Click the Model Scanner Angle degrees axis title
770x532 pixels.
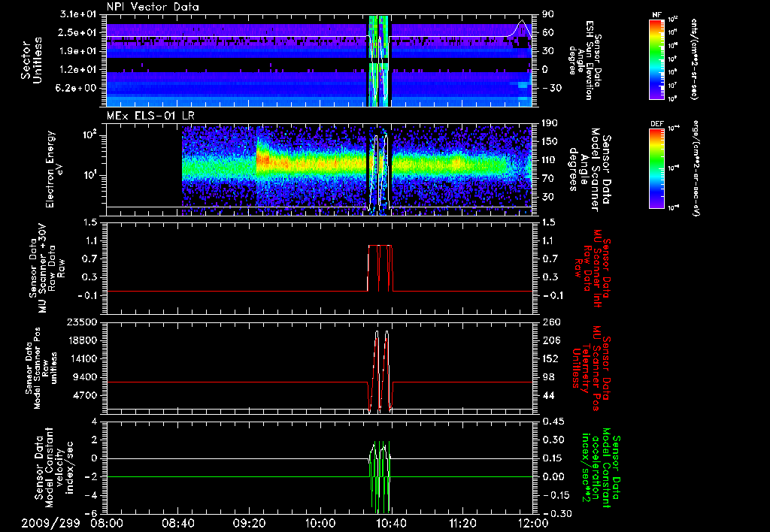click(590, 169)
